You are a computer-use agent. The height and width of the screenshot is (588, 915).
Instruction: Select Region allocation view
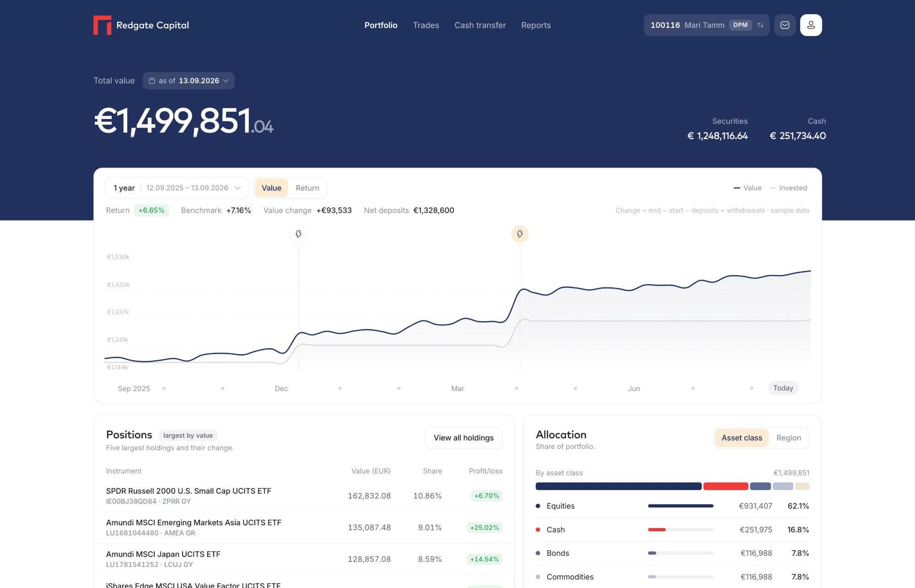(789, 438)
